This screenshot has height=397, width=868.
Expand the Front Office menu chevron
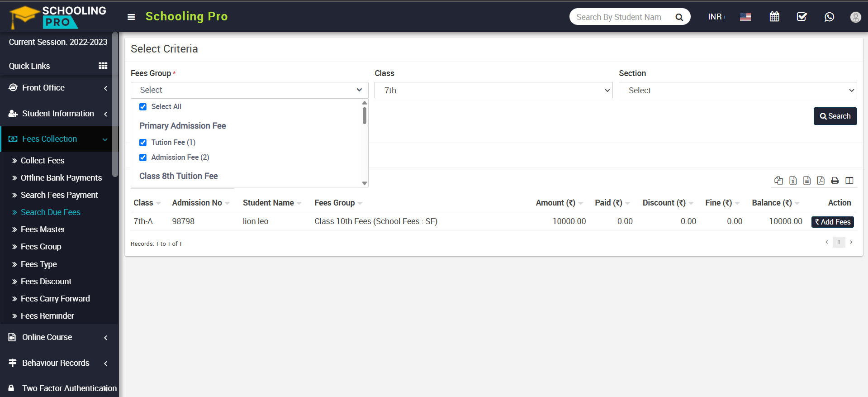[x=106, y=88]
